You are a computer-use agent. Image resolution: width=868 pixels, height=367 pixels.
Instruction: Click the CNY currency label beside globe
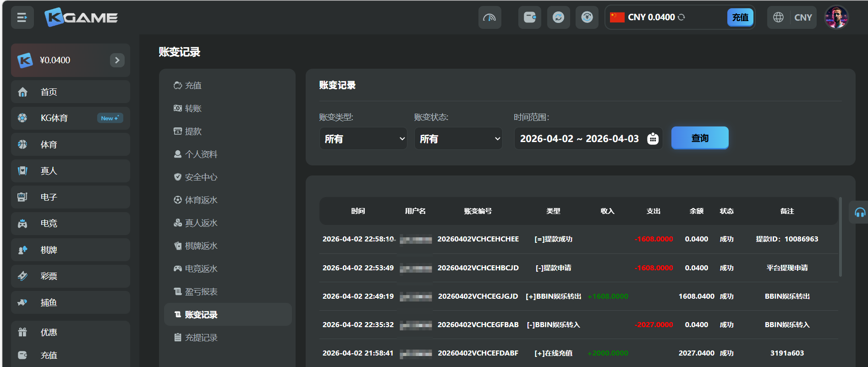tap(803, 17)
